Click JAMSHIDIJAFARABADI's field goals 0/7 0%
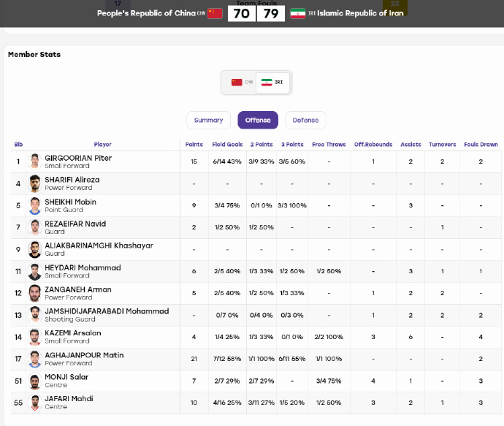This screenshot has width=504, height=426. coord(227,315)
